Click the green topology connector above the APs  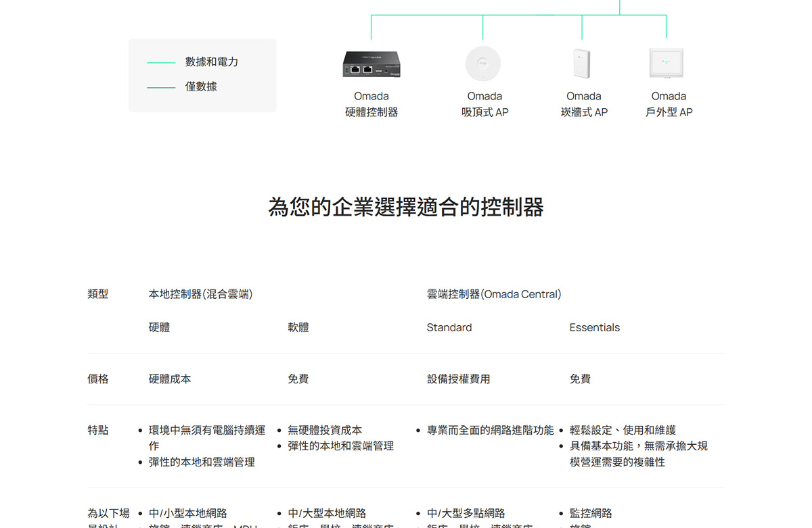coord(518,14)
